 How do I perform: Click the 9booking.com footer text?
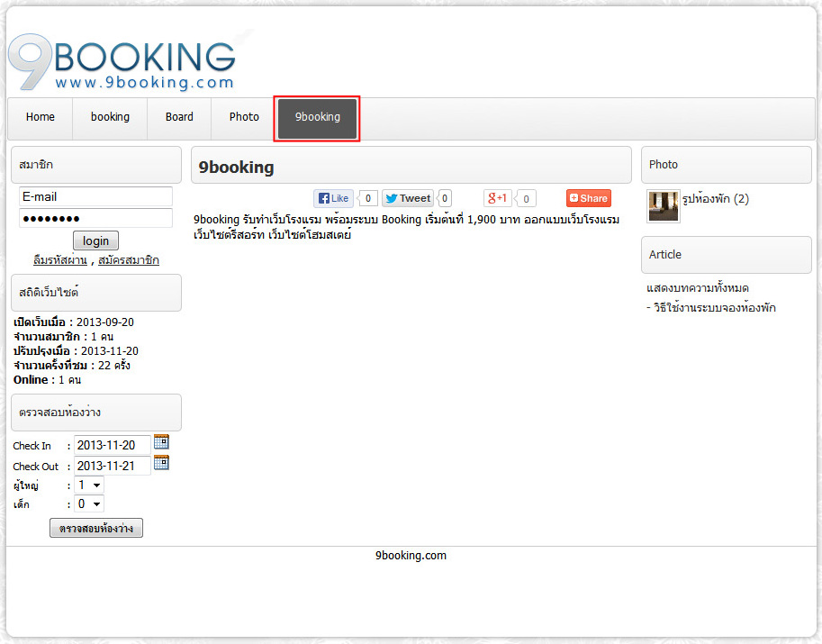coord(411,556)
